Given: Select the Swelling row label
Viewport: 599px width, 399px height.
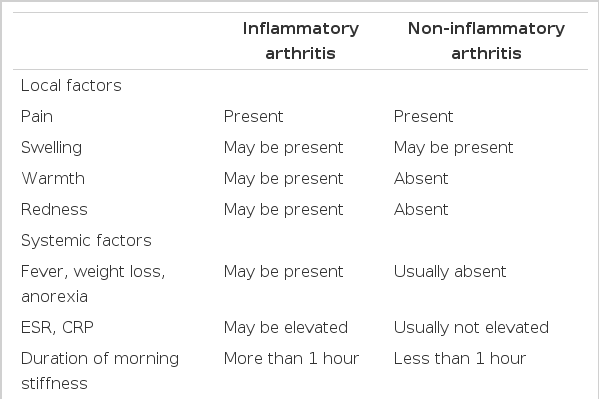Looking at the screenshot, I should click(x=52, y=148).
